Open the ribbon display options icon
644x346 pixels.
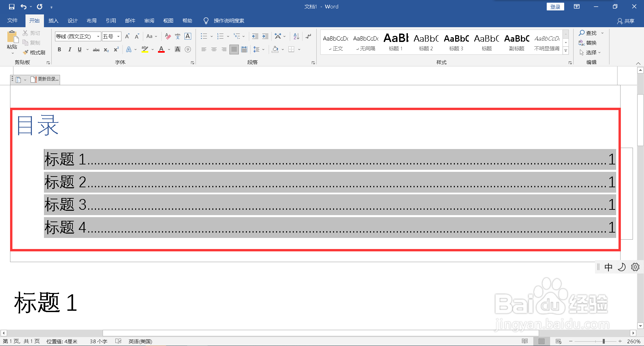pos(577,7)
